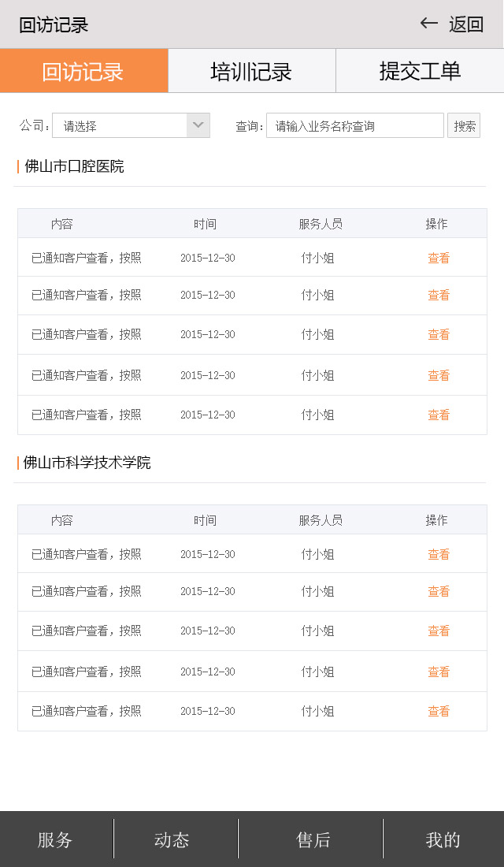Image resolution: width=504 pixels, height=867 pixels.
Task: Select the 佛山市科学技术学院 section heading
Action: point(87,463)
